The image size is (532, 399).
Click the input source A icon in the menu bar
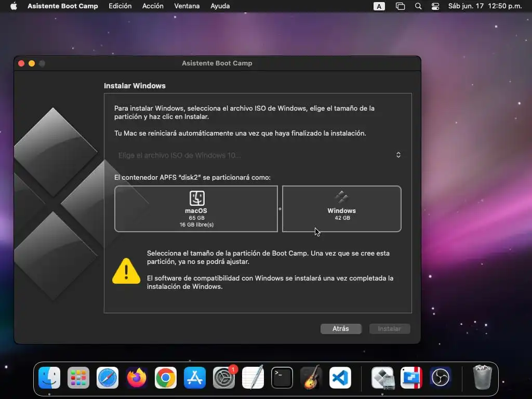(x=379, y=6)
